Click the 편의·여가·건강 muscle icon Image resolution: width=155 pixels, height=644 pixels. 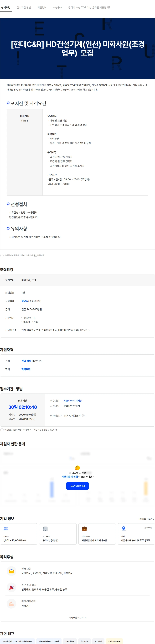tap(11, 604)
